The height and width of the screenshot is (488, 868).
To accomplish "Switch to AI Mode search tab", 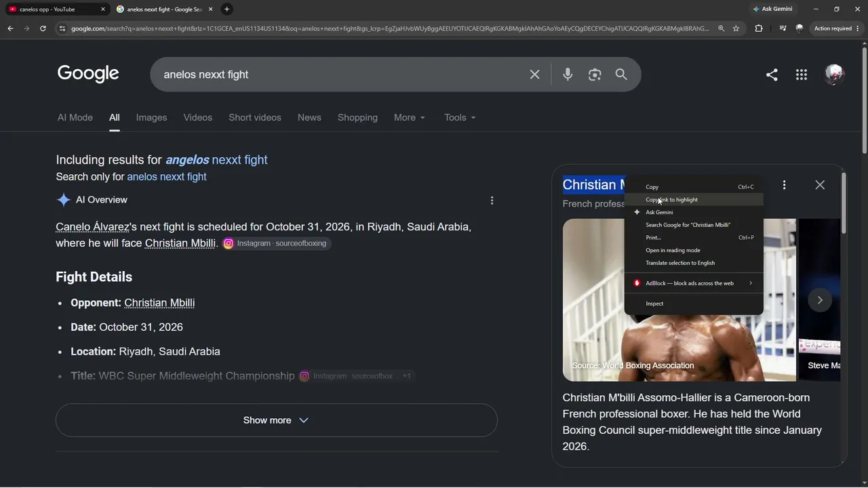I will 75,117.
